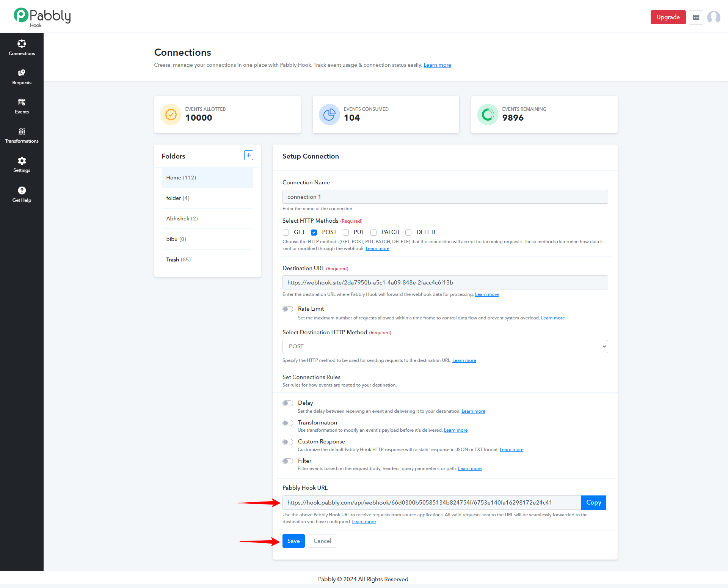Click the Setup Connection heading
Viewport: 728px width, 588px height.
pyautogui.click(x=311, y=156)
